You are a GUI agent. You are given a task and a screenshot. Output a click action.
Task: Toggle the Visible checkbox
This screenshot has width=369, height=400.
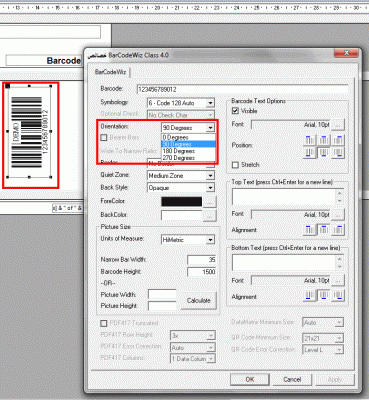click(x=235, y=111)
